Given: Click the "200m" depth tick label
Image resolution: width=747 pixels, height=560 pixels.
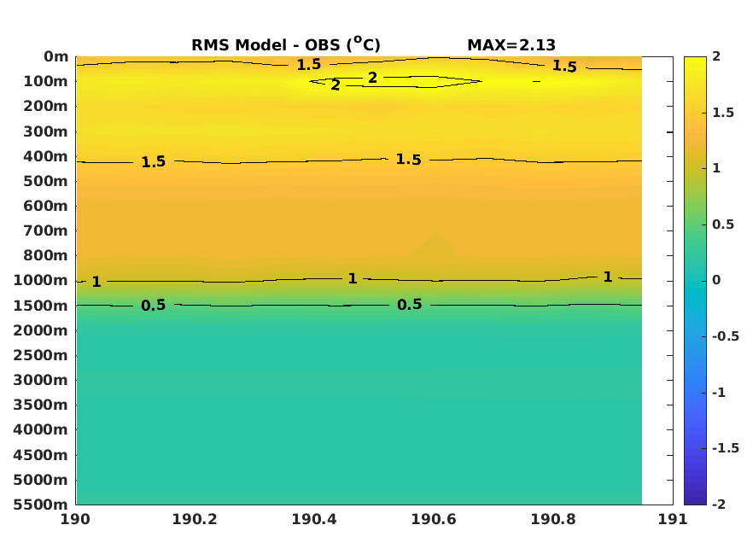Looking at the screenshot, I should pos(46,106).
